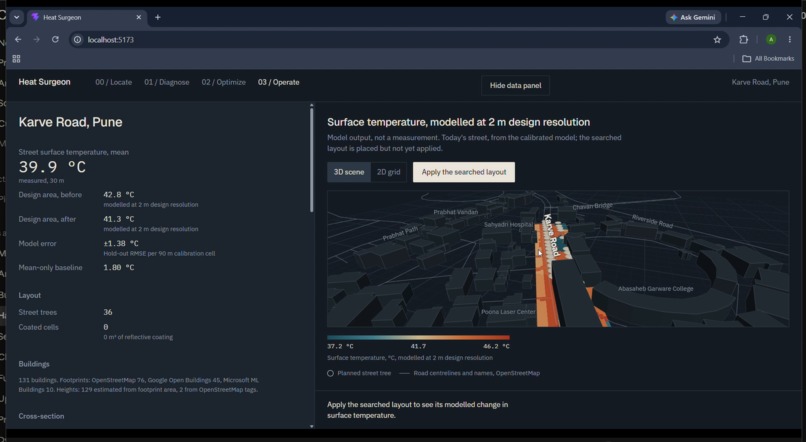This screenshot has height=442, width=806.
Task: Click the Ask Gemini button
Action: pos(693,17)
